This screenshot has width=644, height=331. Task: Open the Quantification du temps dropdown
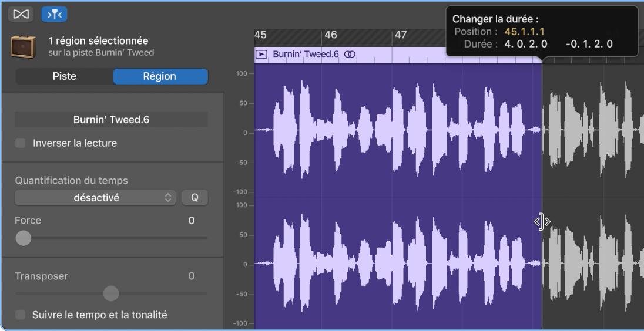tap(95, 198)
